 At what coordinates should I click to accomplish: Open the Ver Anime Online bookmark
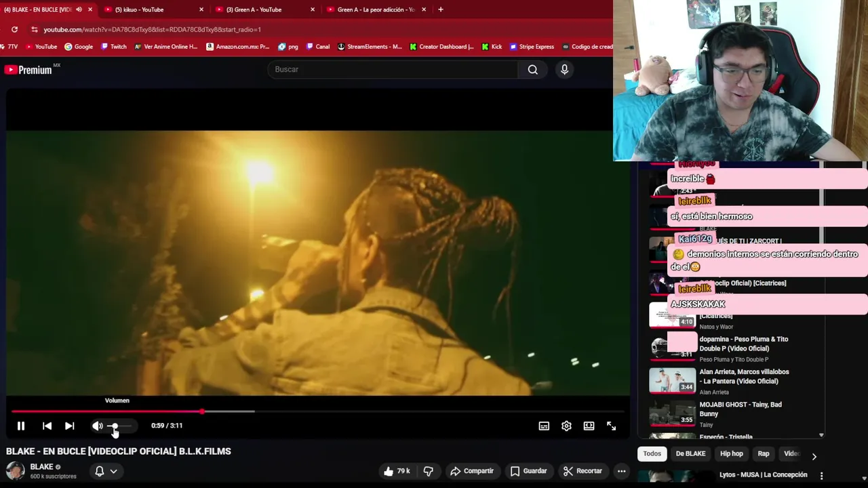(x=165, y=47)
